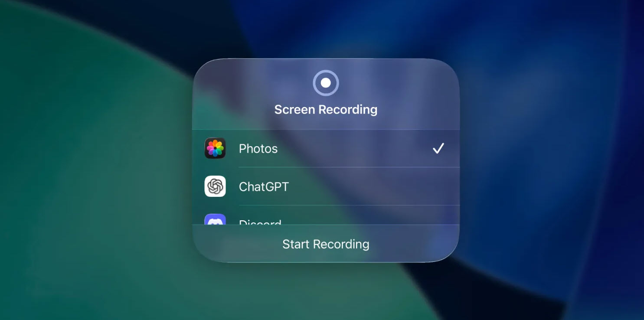Select Discord as the recording destination
Viewport: 644px width, 320px height.
tap(326, 222)
